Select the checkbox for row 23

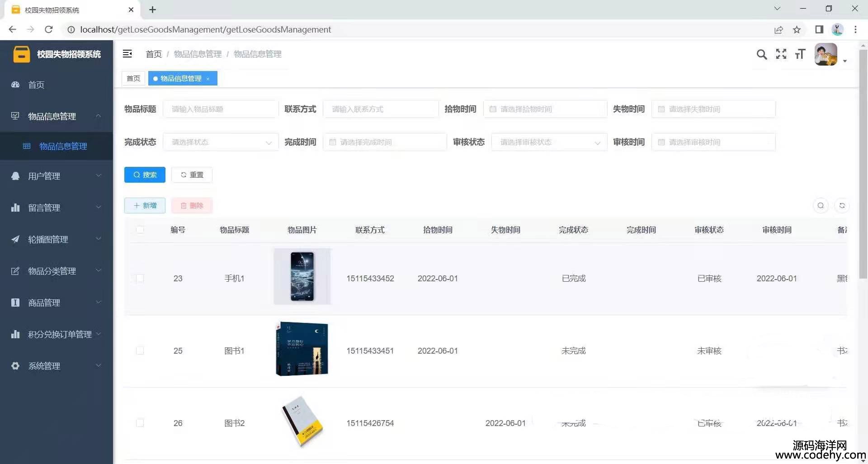(x=140, y=279)
